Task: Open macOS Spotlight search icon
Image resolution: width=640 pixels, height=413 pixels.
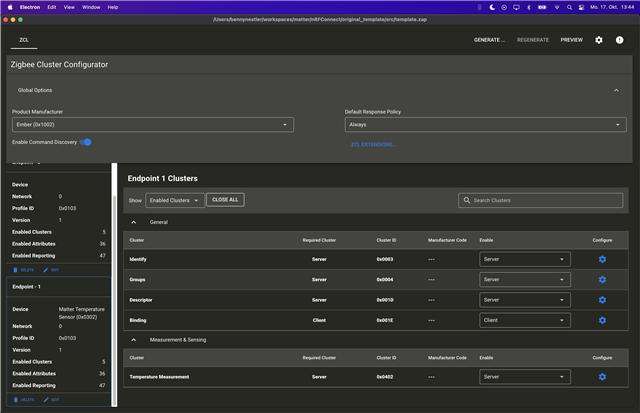Action: point(569,7)
